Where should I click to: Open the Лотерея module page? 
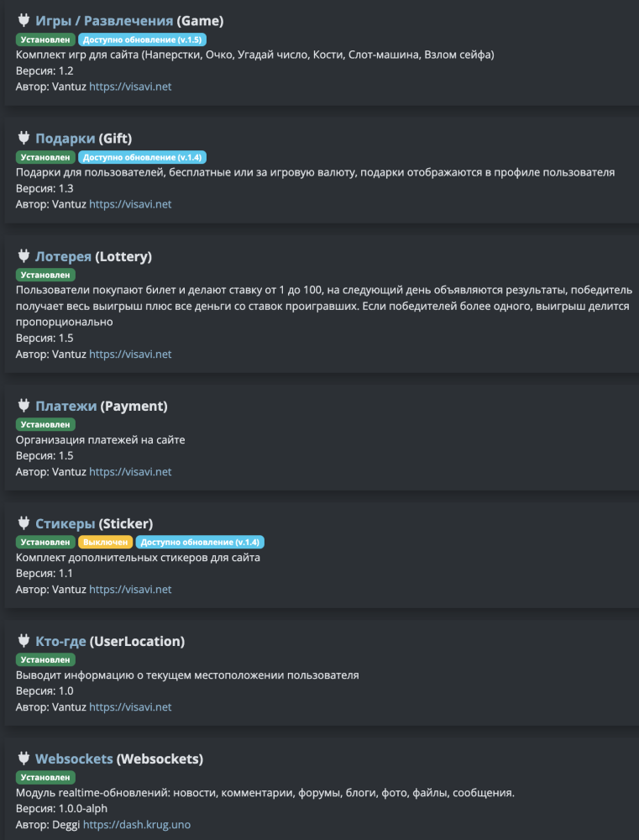pos(63,256)
